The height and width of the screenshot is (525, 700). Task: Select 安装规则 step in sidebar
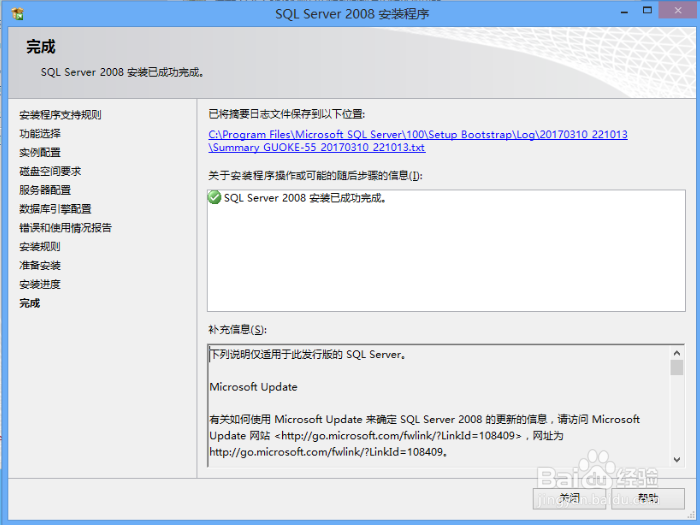click(x=40, y=246)
